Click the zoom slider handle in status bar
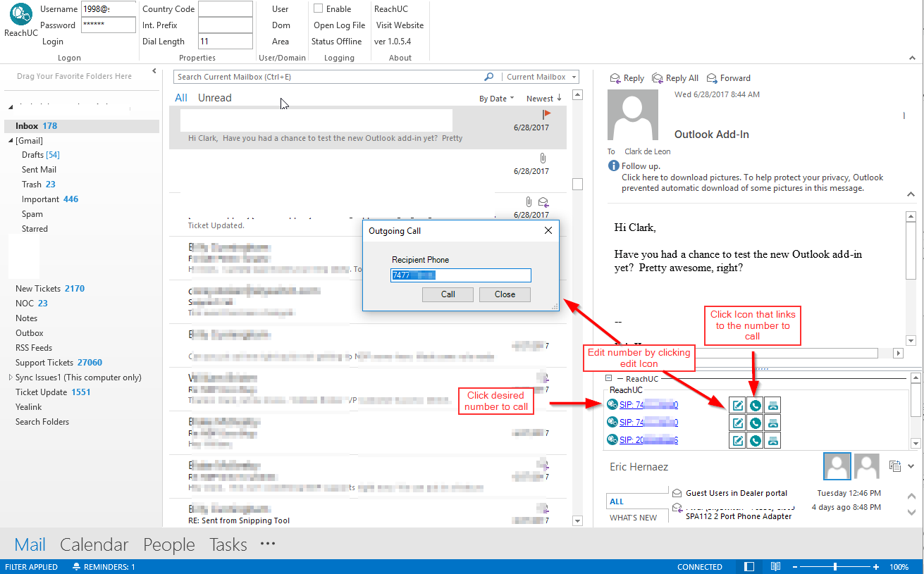924x574 pixels. pyautogui.click(x=835, y=567)
